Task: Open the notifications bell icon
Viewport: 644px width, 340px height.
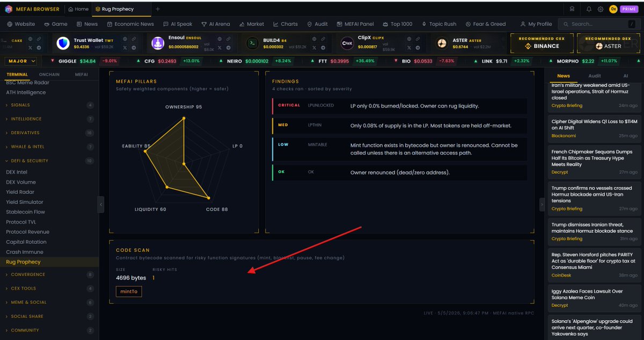Action: [589, 9]
